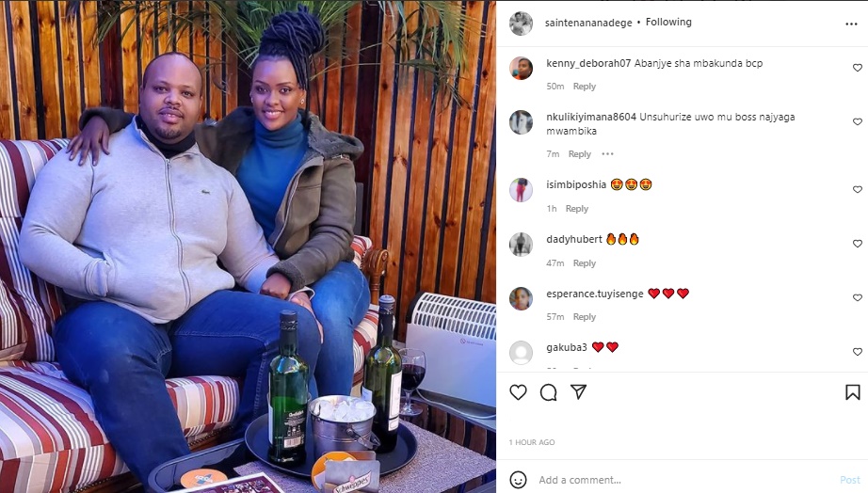Like isimbiposhia's comment

point(858,189)
